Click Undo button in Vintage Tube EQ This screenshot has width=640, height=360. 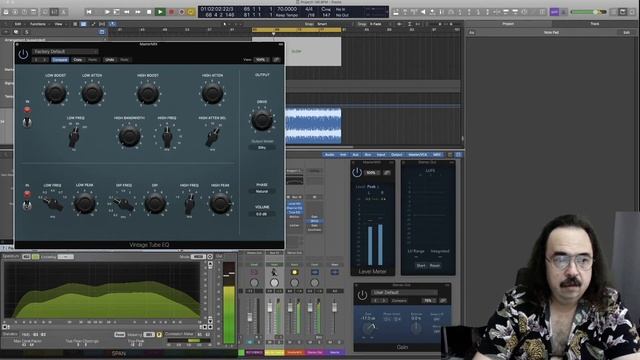pos(109,60)
